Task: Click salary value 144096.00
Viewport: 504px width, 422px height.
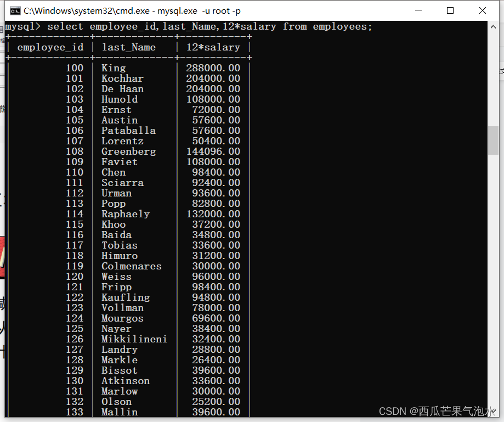Action: (x=213, y=151)
